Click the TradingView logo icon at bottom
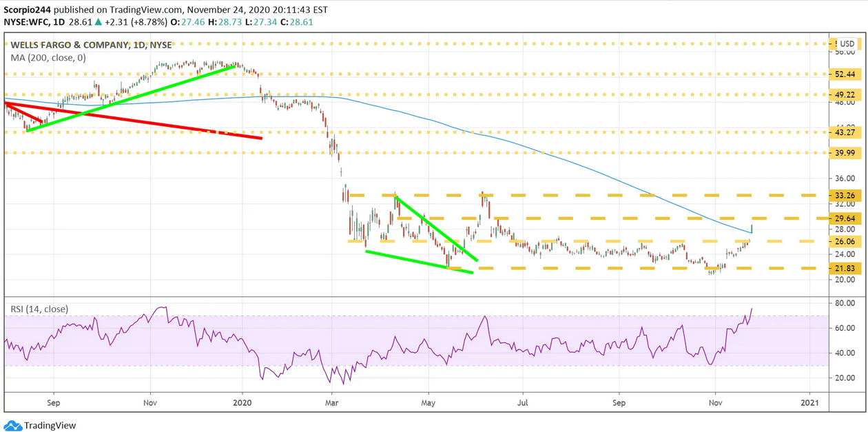The height and width of the screenshot is (432, 868). pos(12,426)
